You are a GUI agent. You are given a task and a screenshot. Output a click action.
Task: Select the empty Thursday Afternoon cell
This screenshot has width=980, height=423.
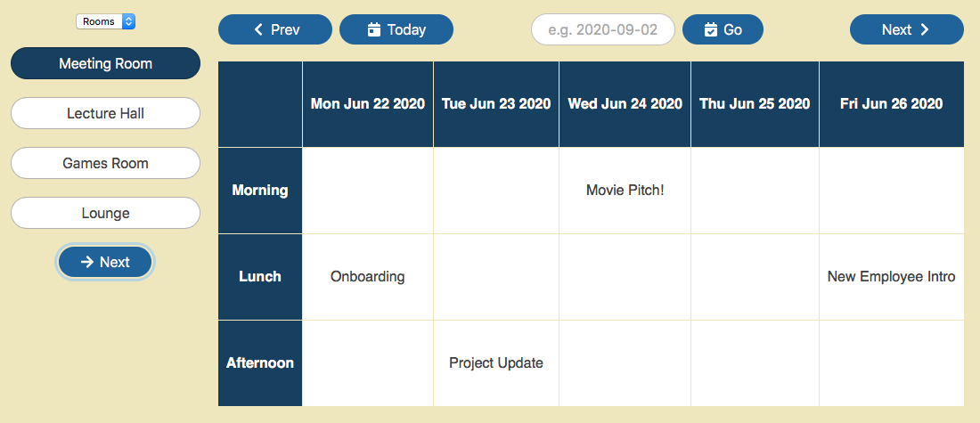click(755, 362)
